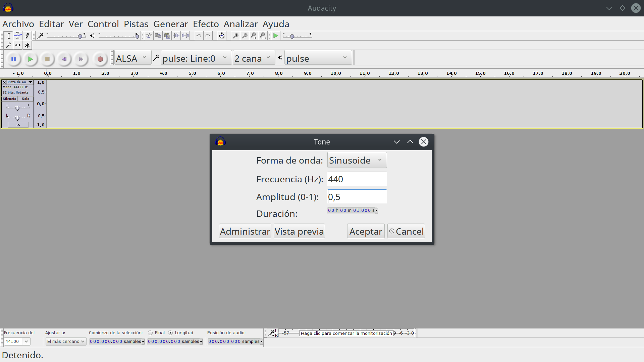This screenshot has height=362, width=644.
Task: Click the green Play-at-speed icon
Action: pos(276,36)
